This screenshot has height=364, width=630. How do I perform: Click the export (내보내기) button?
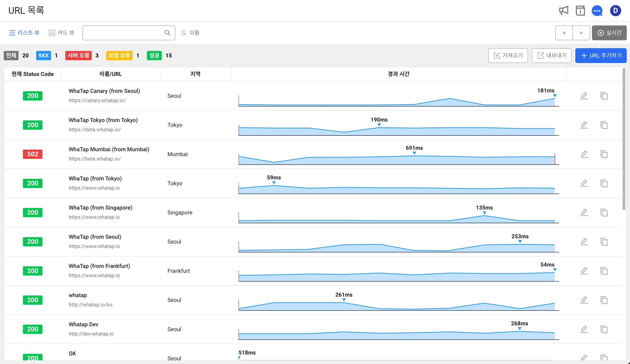(551, 56)
